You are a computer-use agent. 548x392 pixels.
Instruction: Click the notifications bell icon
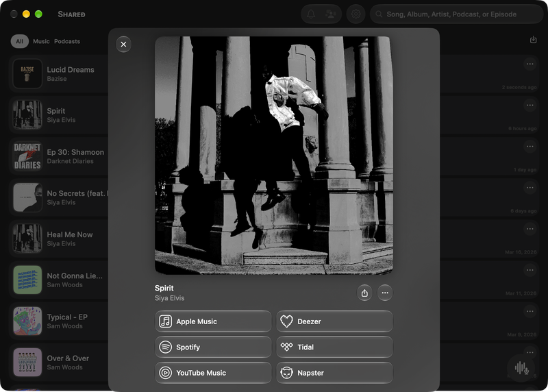click(x=311, y=14)
